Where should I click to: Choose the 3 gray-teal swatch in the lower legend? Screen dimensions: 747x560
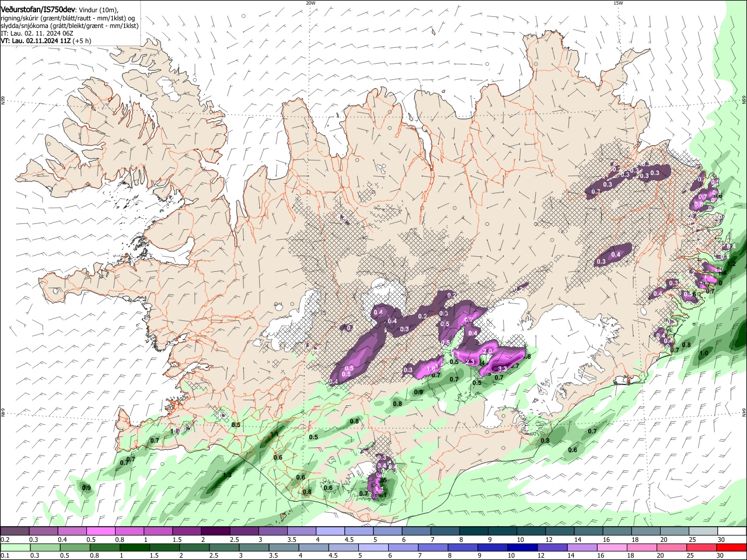click(253, 548)
